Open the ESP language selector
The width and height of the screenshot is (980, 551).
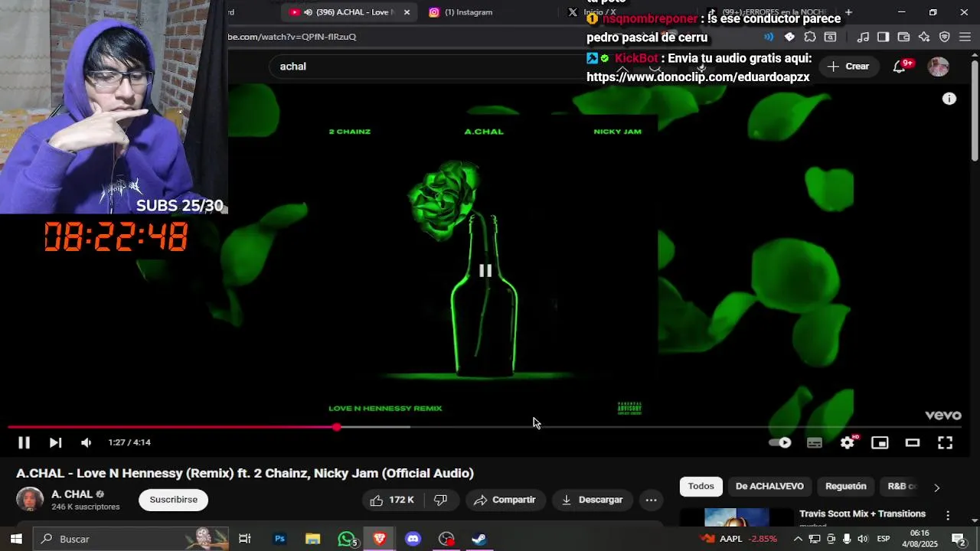[x=884, y=539]
